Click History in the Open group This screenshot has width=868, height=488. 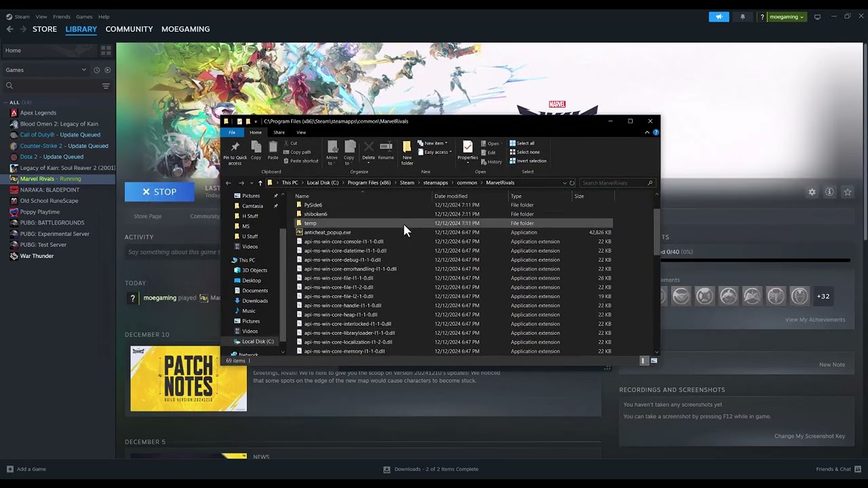pyautogui.click(x=492, y=161)
